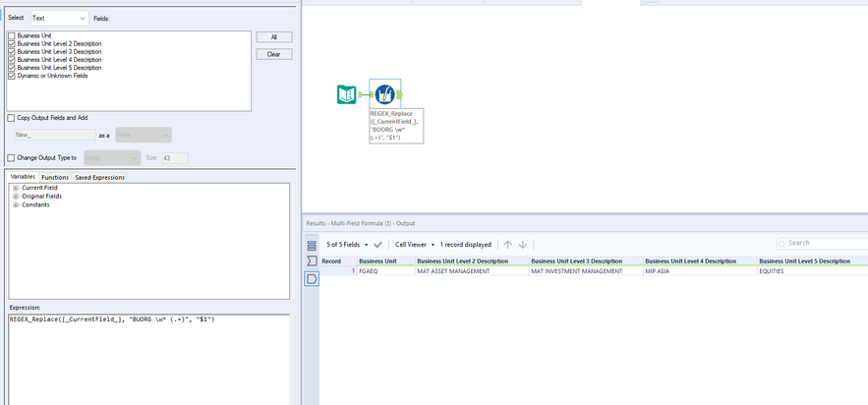Image resolution: width=868 pixels, height=405 pixels.
Task: Click the REGEX_Replace annotation under the tool
Action: [396, 126]
